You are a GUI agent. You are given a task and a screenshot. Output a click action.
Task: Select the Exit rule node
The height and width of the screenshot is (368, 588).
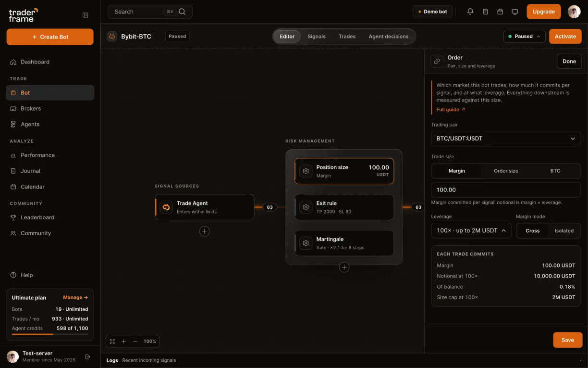(344, 207)
